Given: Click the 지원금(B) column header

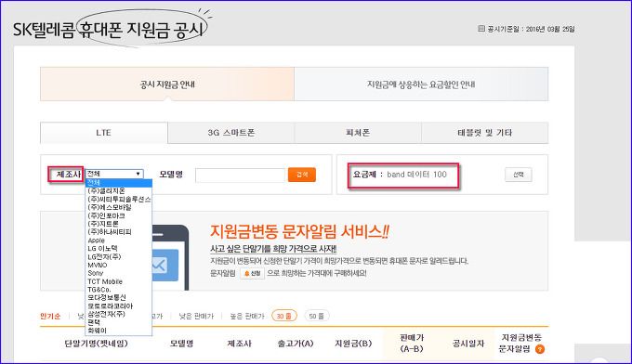Looking at the screenshot, I should pyautogui.click(x=353, y=344).
